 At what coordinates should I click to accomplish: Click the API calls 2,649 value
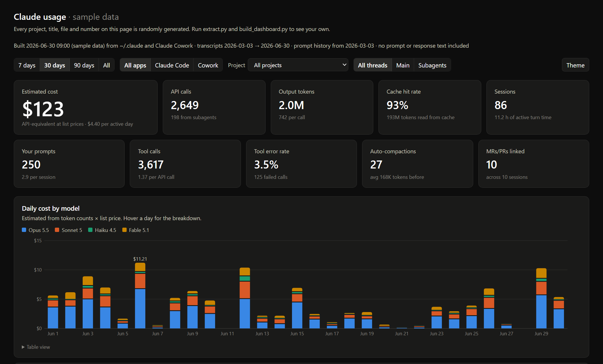click(x=185, y=105)
